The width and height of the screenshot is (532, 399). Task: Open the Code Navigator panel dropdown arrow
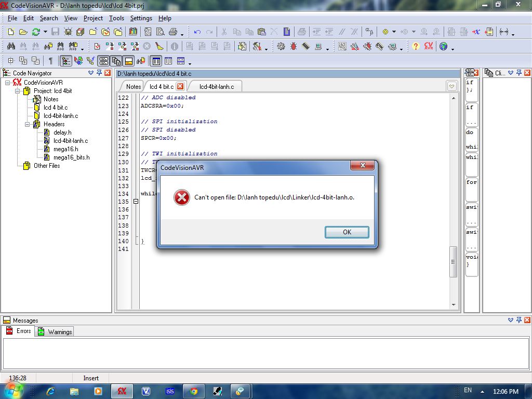click(x=90, y=73)
